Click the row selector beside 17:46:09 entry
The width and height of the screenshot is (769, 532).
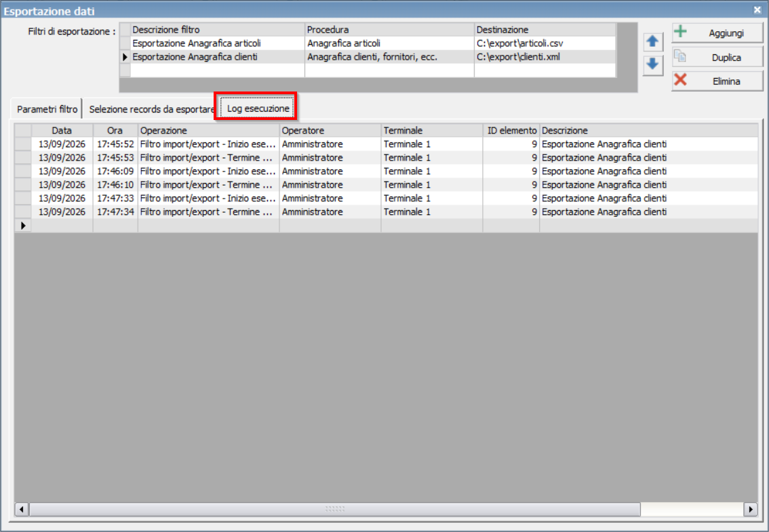pyautogui.click(x=23, y=171)
